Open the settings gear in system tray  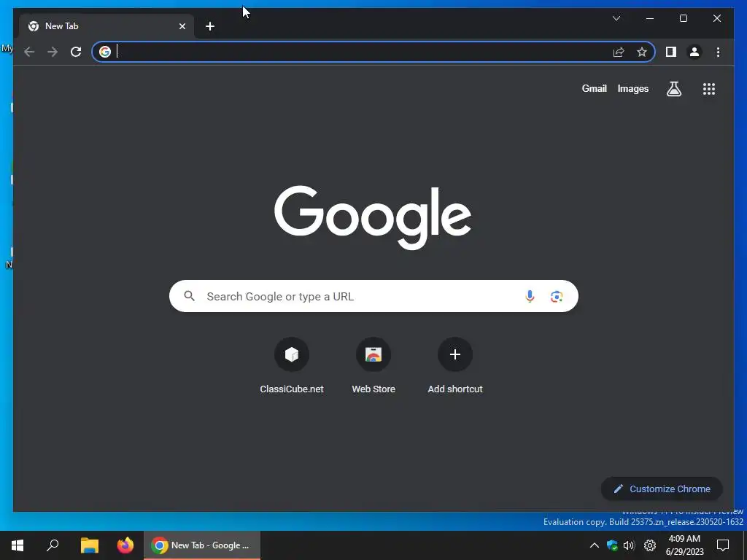[650, 545]
